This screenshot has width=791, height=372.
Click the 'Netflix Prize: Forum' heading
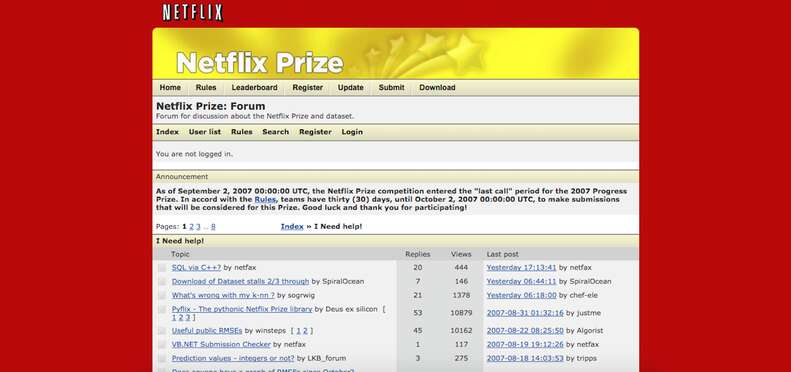click(210, 107)
